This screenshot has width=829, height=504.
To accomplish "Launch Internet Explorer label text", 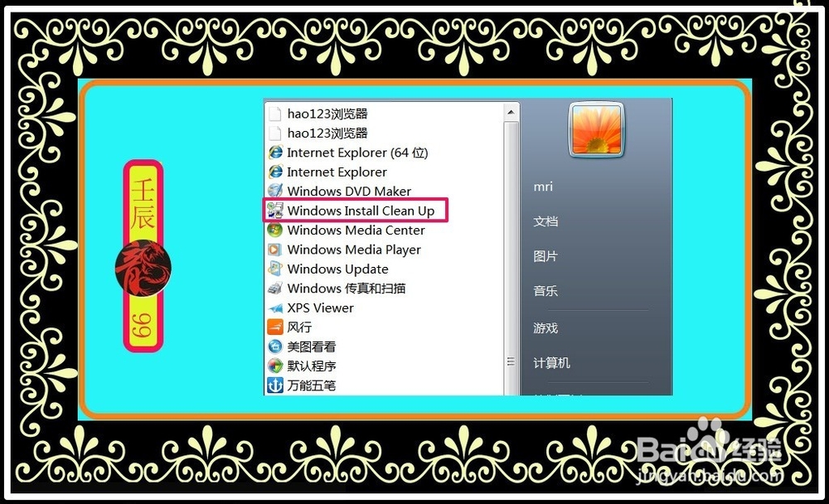I will pos(337,172).
